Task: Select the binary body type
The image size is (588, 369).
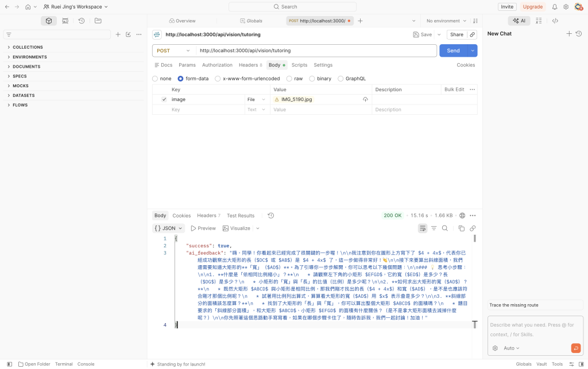Action: tap(312, 79)
